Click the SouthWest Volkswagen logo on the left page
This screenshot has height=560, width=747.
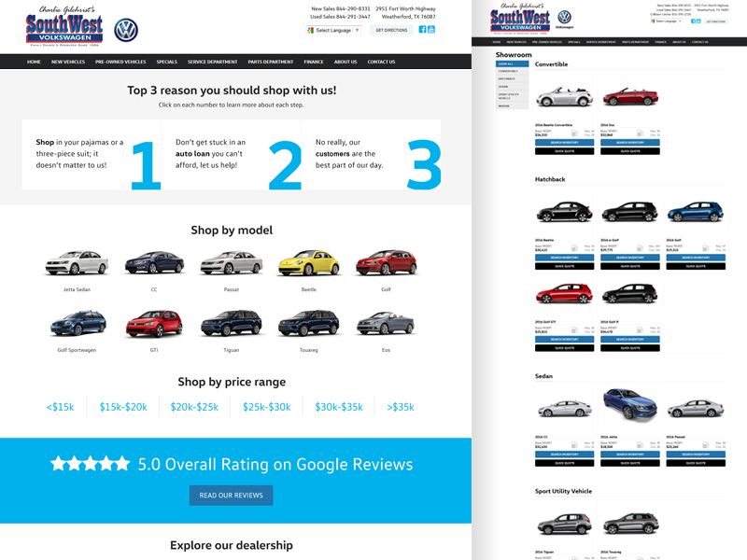click(64, 26)
